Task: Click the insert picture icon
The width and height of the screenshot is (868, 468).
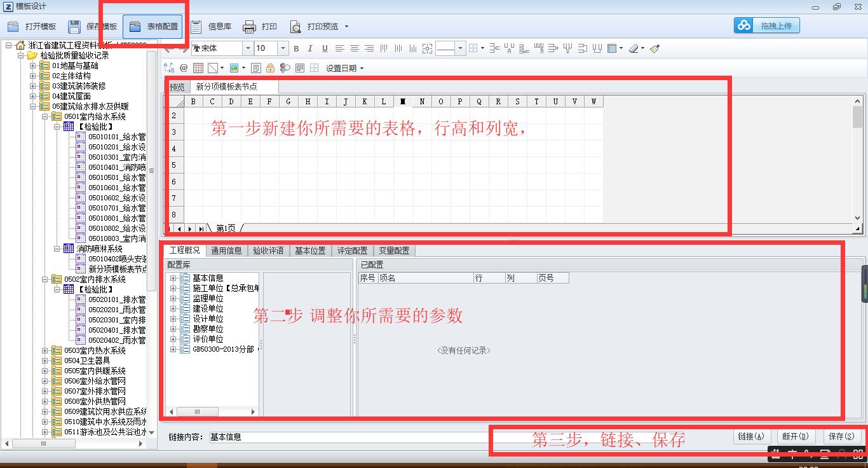Action: coord(234,68)
